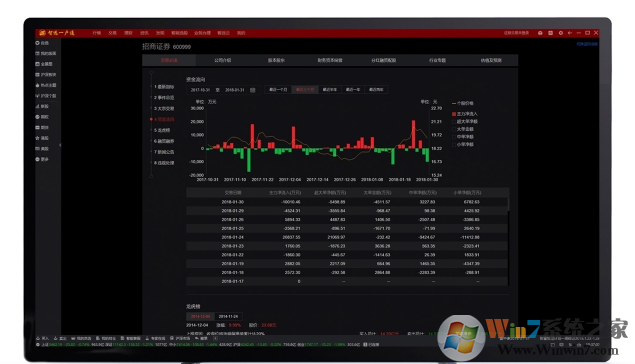The height and width of the screenshot is (364, 635).
Task: Select 热点主题 hot-topics sidebar item
Action: coord(46,85)
